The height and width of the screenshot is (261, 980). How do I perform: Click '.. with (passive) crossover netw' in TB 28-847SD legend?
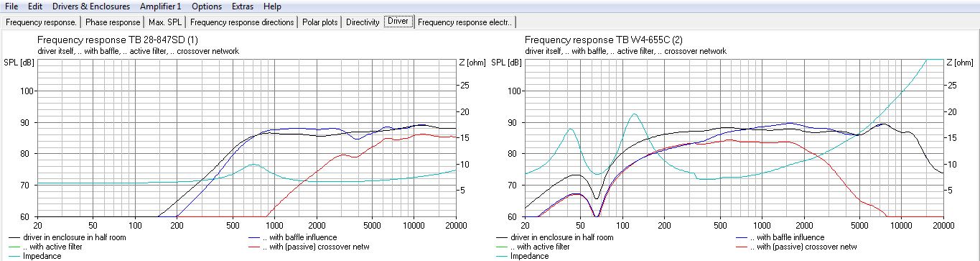coord(316,247)
